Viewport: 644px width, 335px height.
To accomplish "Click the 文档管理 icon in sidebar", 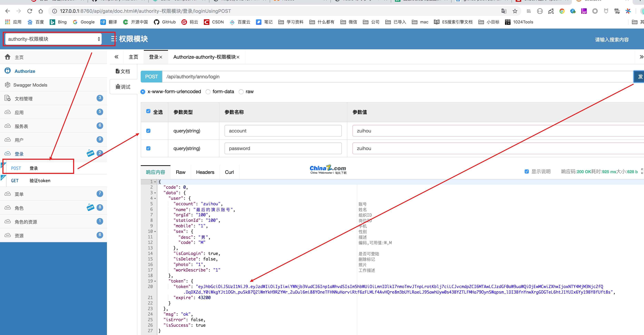I will click(7, 98).
